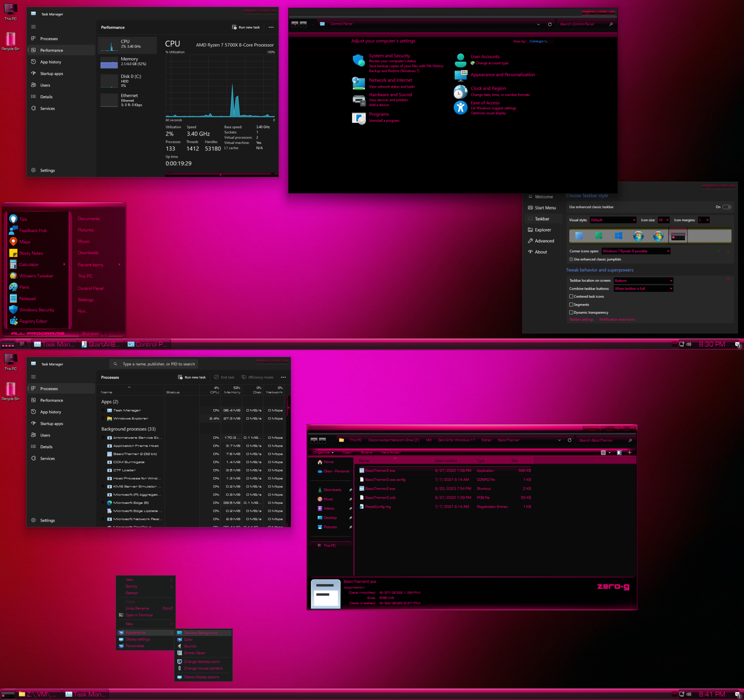Unpin Downloads using its pin icon
The width and height of the screenshot is (744, 700).
(x=351, y=489)
